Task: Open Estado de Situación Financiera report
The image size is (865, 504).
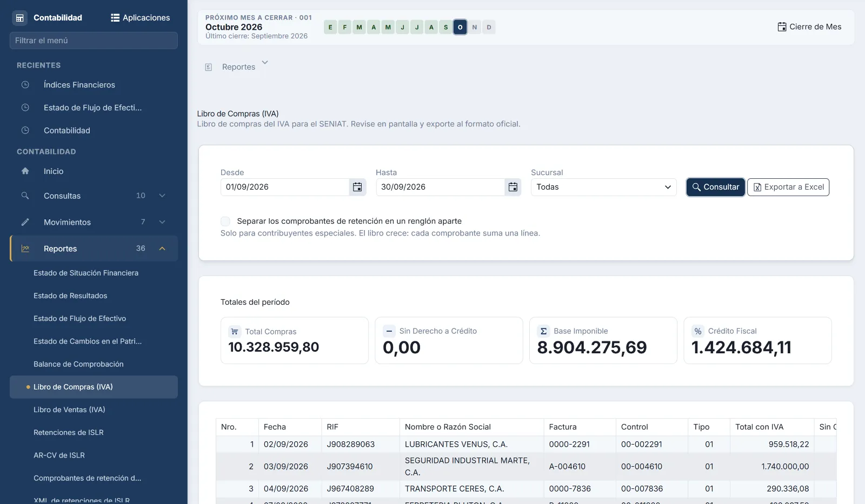Action: [86, 273]
